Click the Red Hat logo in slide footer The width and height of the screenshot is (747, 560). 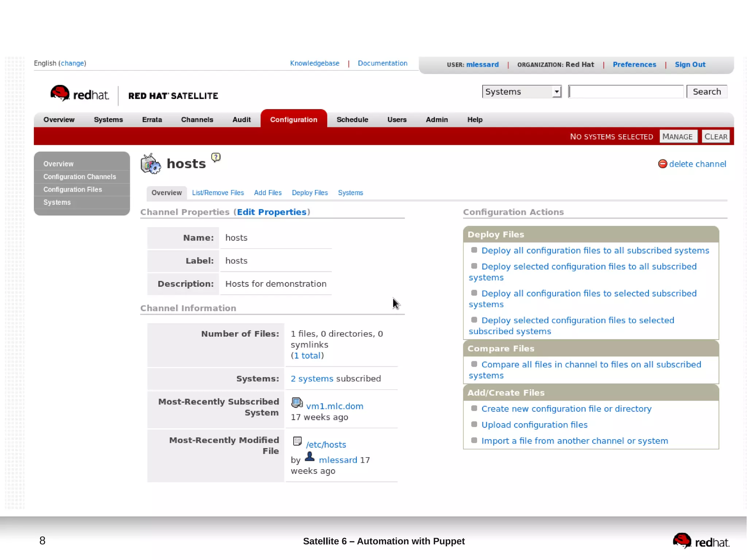tap(700, 541)
